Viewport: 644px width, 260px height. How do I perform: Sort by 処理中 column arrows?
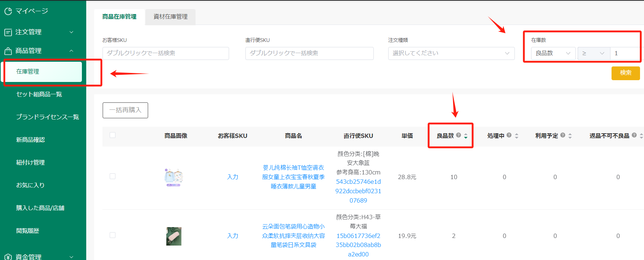(x=517, y=136)
